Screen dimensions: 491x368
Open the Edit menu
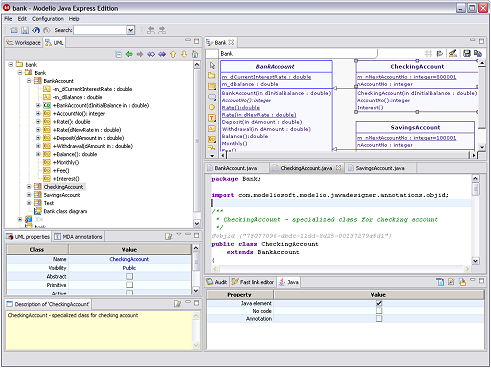(x=22, y=19)
